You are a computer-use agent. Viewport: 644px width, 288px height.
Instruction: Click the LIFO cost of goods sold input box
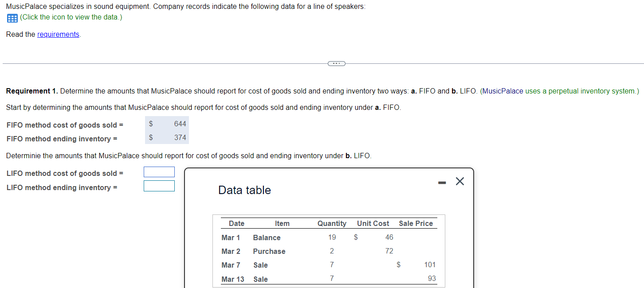159,172
